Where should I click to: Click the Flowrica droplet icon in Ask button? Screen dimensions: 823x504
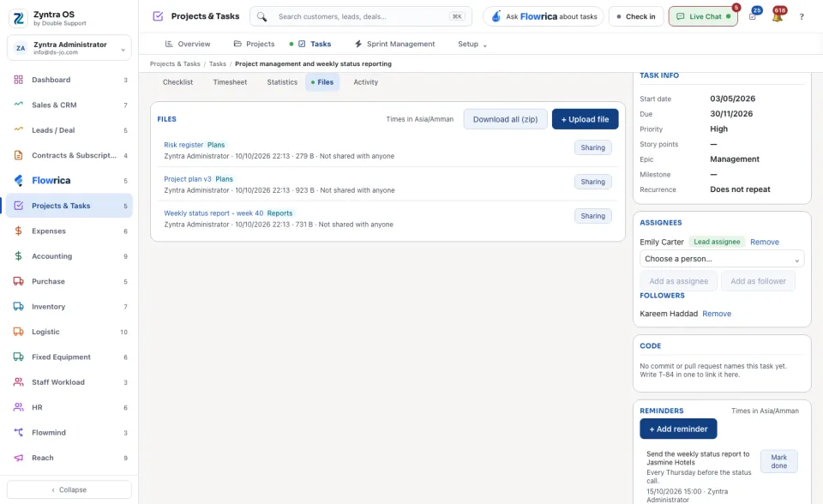[496, 17]
